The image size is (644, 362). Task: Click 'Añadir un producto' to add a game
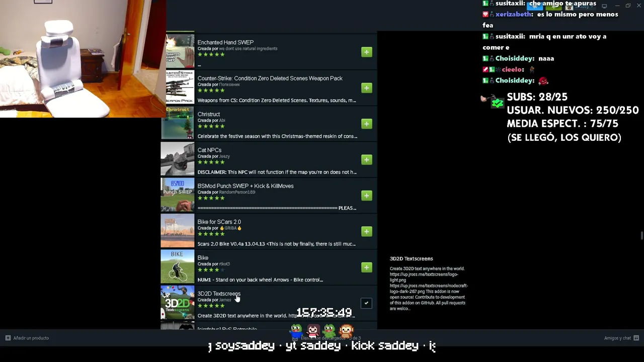coord(27,338)
